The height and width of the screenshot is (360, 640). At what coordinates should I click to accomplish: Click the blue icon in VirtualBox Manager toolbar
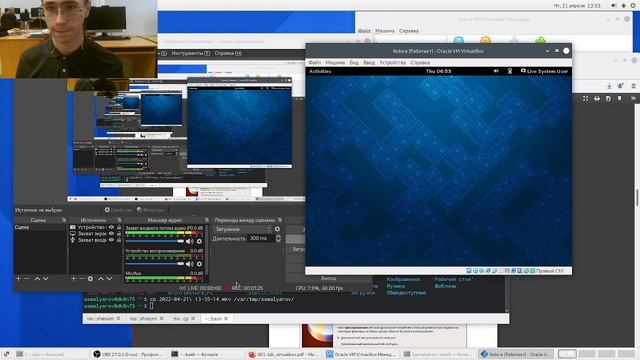(x=459, y=40)
